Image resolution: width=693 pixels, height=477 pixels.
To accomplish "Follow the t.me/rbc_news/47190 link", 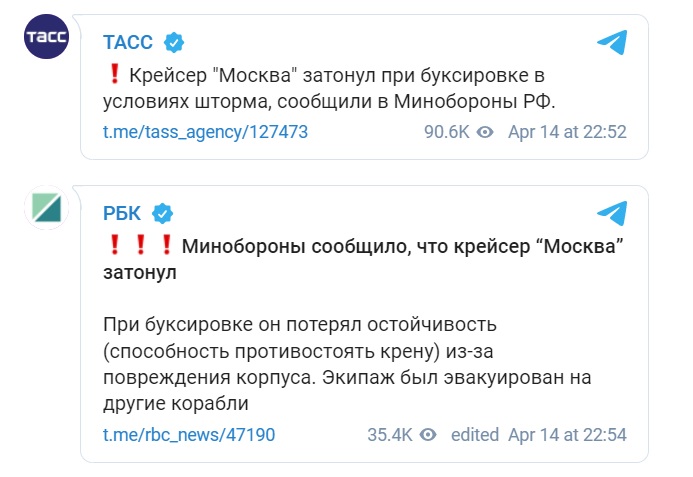I will (189, 435).
